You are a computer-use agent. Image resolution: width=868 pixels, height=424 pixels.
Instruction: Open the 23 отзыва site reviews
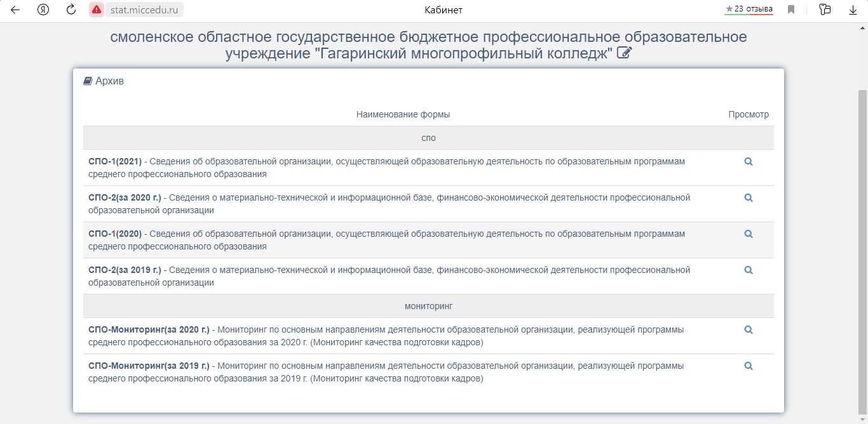click(x=749, y=10)
